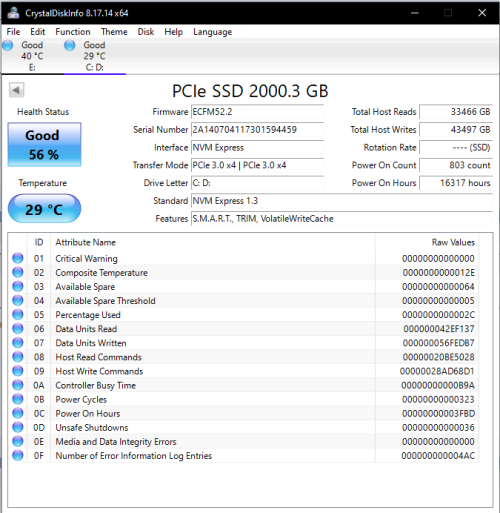The width and height of the screenshot is (500, 513).
Task: Click the CrystalDiskInfo app icon in title bar
Action: tap(13, 13)
